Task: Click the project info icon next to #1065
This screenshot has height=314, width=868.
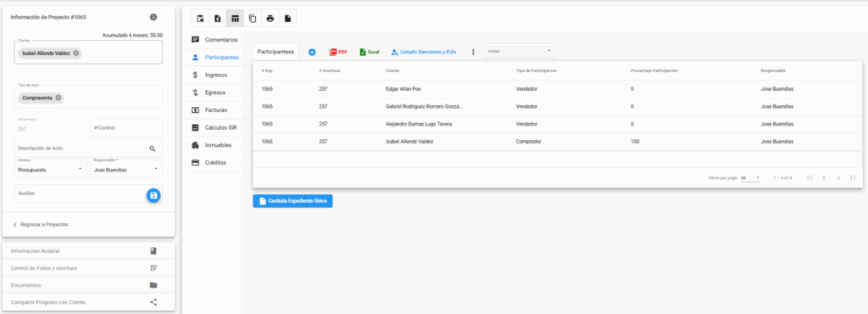Action: tap(153, 17)
